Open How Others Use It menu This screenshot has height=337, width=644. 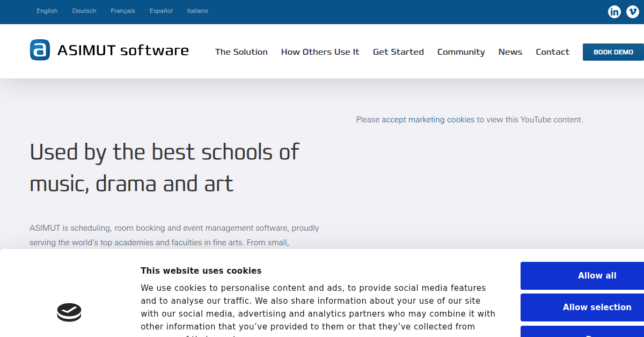pos(320,52)
